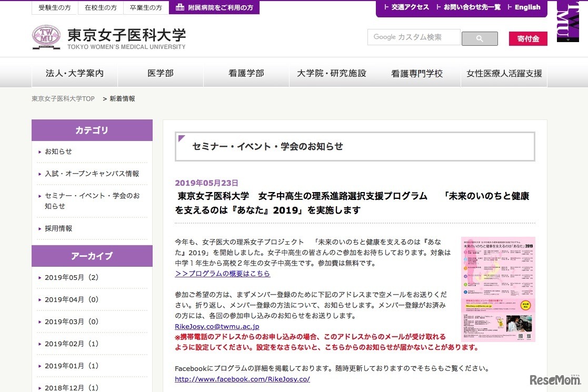This screenshot has width=588, height=392.
Task: Open the program flyer thumbnail image
Action: click(x=498, y=289)
